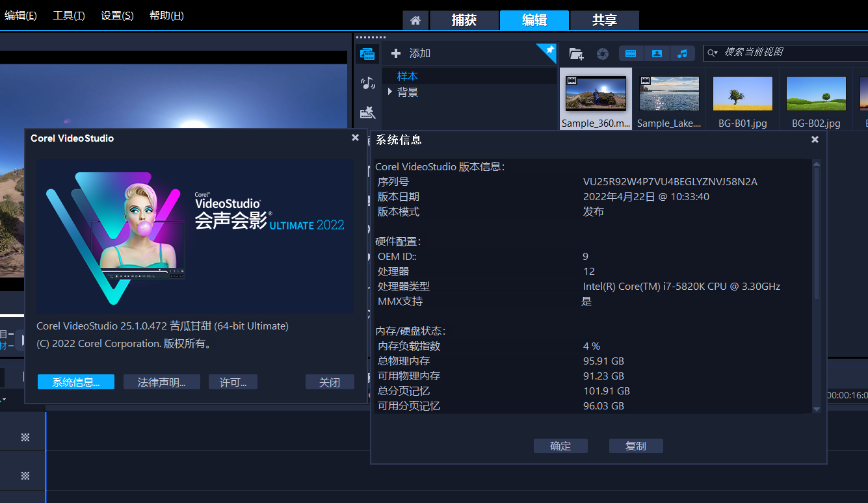Click the 内存负载指数 value 4 %
Screen dimensions: 868x503
click(592, 346)
